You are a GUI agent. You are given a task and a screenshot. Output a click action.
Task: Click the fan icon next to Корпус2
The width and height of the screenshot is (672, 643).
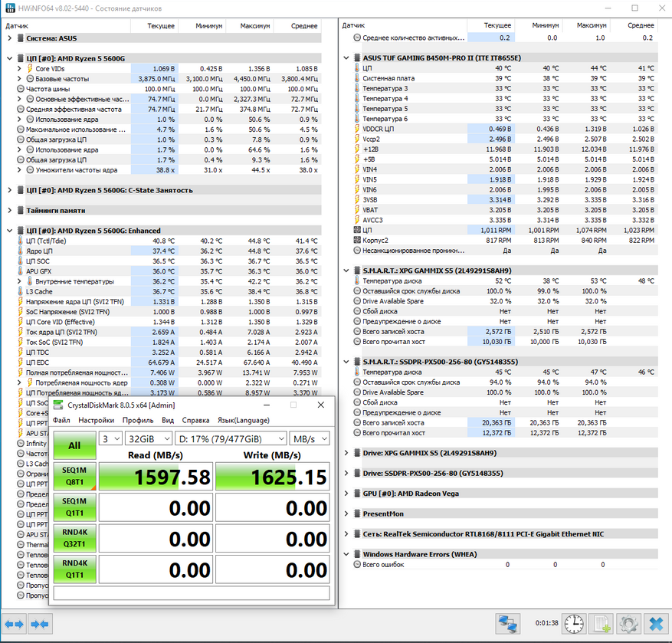coord(357,240)
